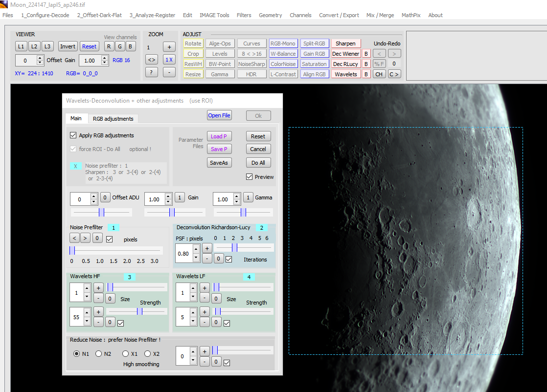Click the zoom fit <> button
The width and height of the screenshot is (547, 392).
152,60
